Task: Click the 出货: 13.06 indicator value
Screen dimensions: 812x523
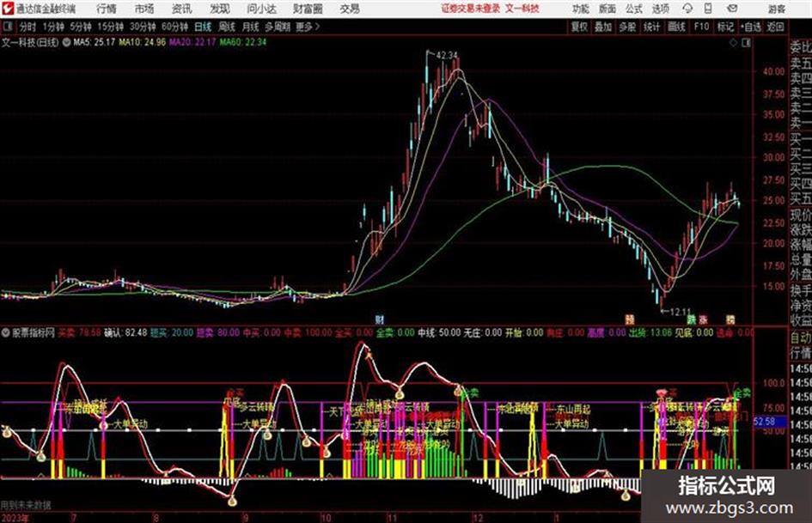Action: (650, 332)
